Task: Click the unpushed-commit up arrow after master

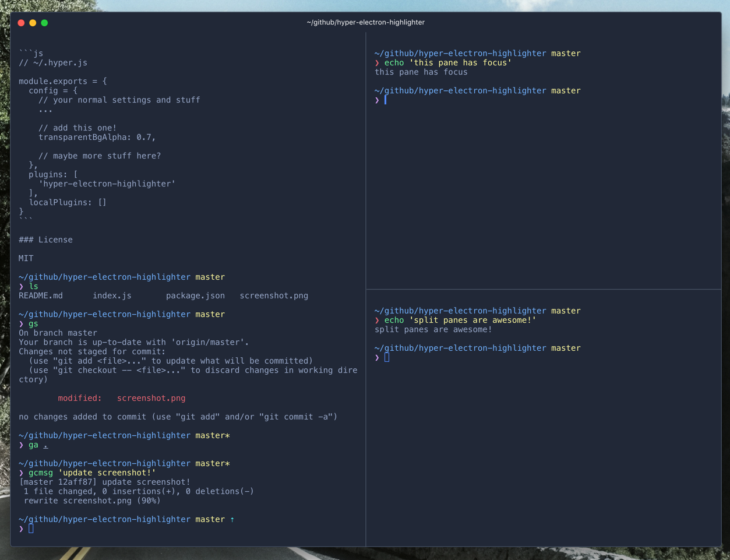Action: click(232, 519)
